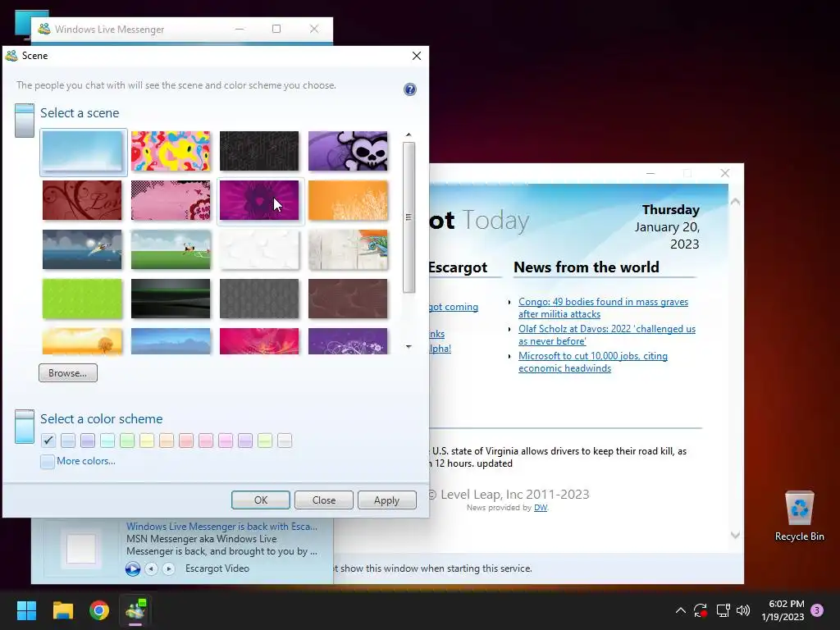The width and height of the screenshot is (840, 630).
Task: Select the checked default color scheme swatch
Action: click(x=48, y=441)
